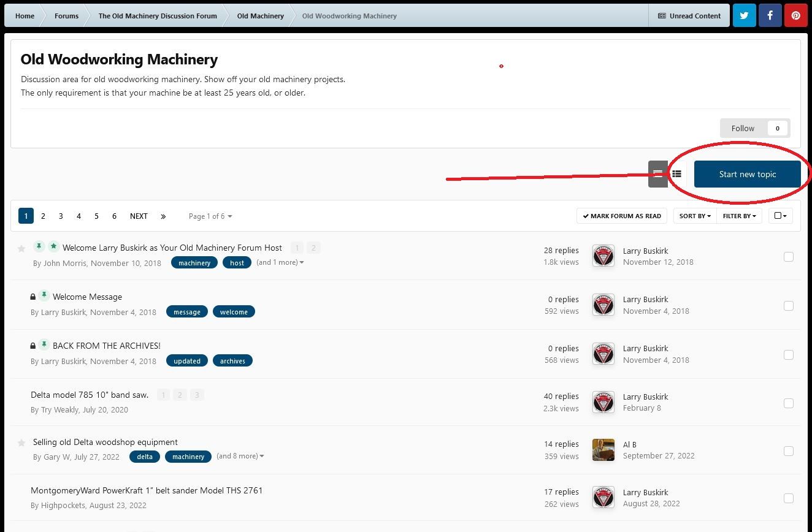The width and height of the screenshot is (812, 532).
Task: Select checkbox for BACK FROM THE ARCHIVES topic
Action: point(789,355)
